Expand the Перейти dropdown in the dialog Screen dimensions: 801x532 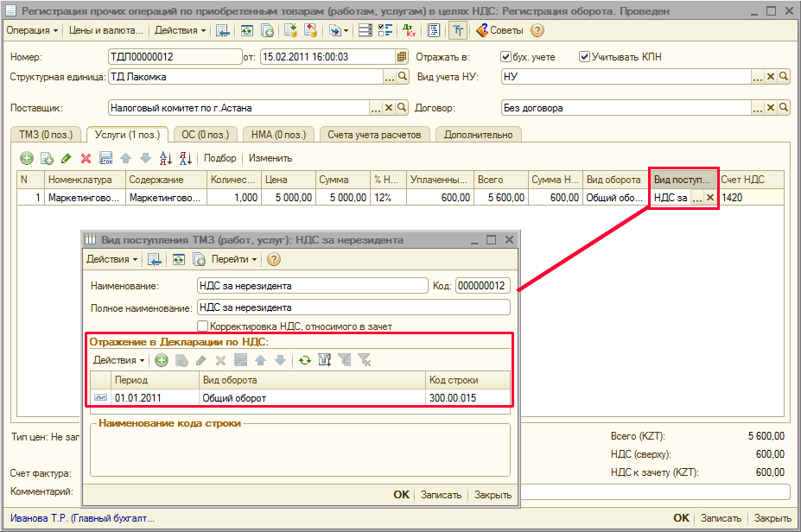[x=235, y=259]
